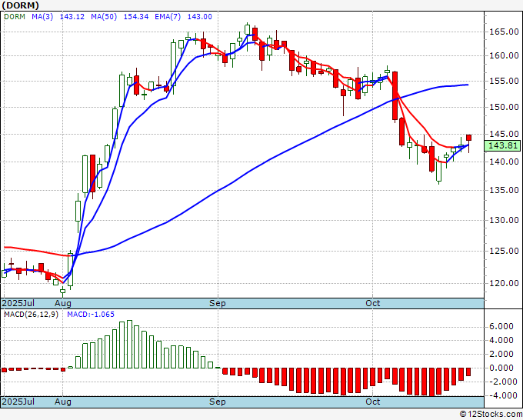Click the Sep label on MACD axis
Viewport: 523px width, 420px height.
click(218, 402)
